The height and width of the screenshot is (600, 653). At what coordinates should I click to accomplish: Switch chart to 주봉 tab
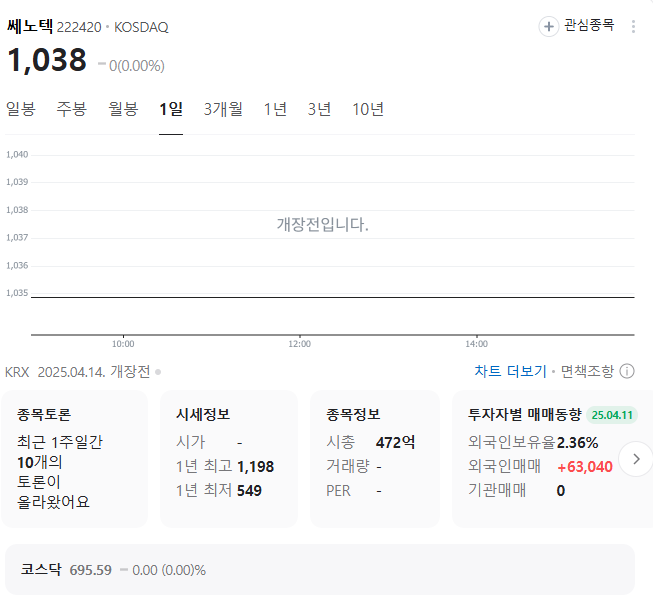click(x=72, y=109)
